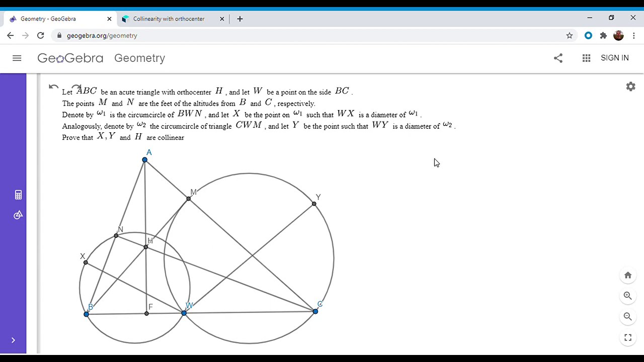The width and height of the screenshot is (644, 362).
Task: Click the SIGN IN button
Action: 615,58
